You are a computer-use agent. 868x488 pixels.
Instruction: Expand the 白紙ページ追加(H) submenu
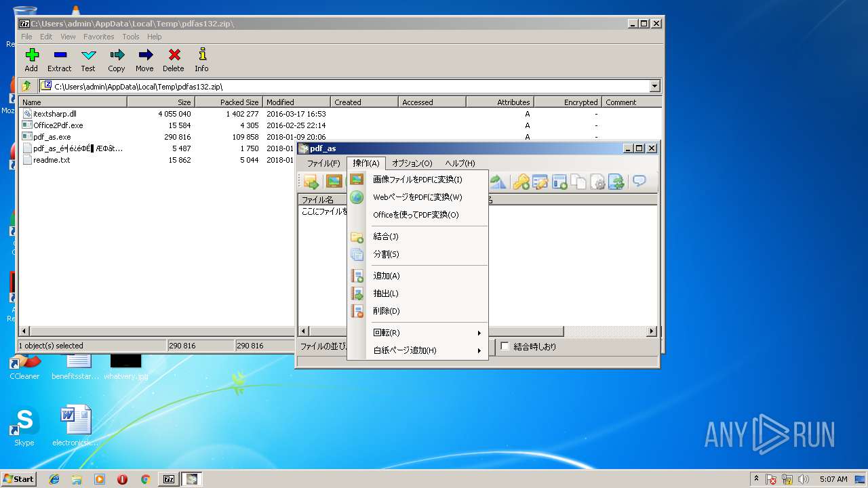(418, 350)
